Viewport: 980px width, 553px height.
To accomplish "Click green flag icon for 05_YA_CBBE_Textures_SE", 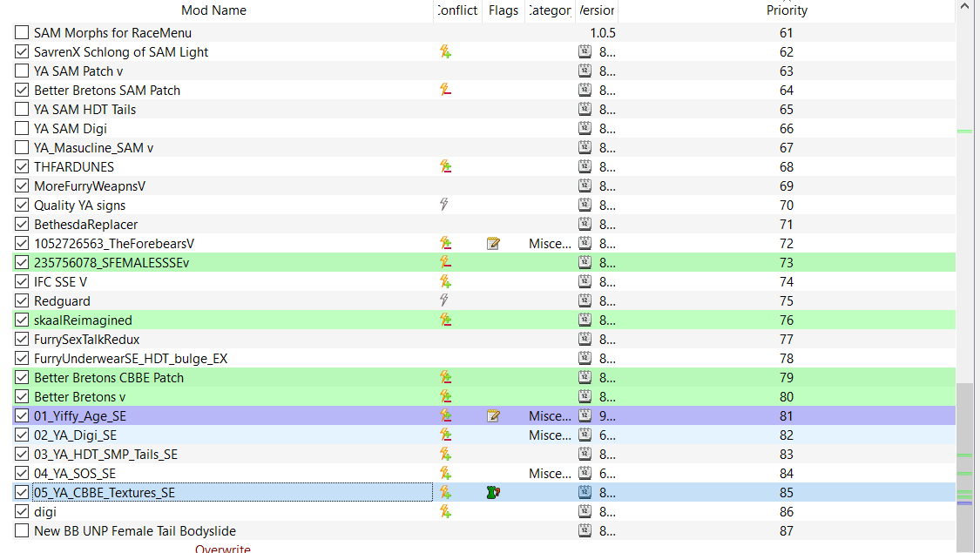I will tap(493, 492).
